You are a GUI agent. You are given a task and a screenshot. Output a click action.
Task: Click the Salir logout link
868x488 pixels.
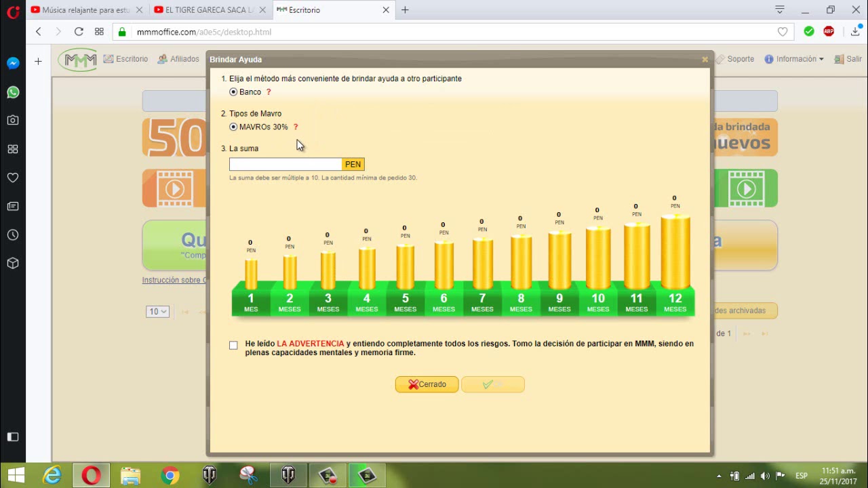click(x=848, y=59)
